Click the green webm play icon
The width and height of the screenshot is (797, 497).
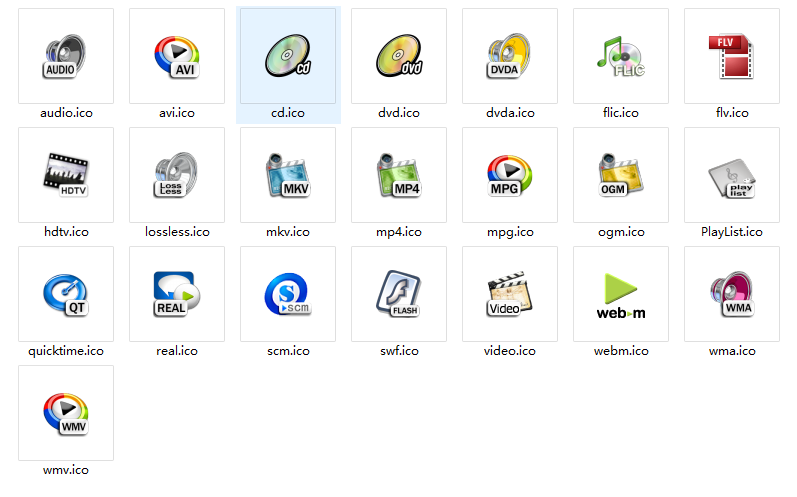(x=621, y=296)
